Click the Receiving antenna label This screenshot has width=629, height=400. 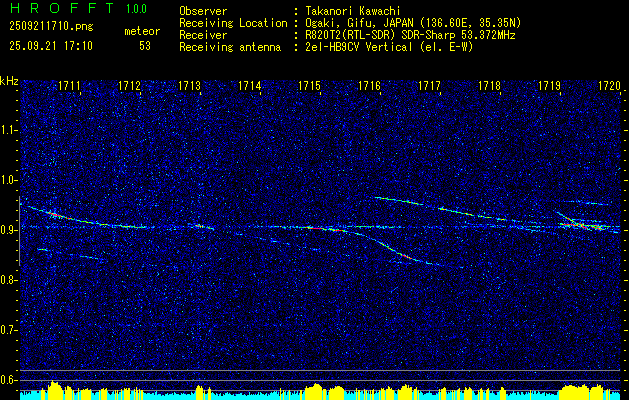(230, 47)
